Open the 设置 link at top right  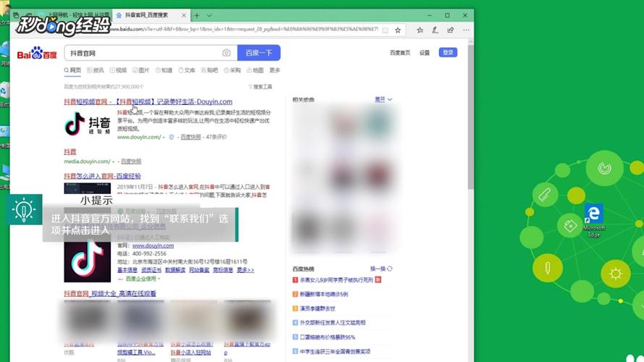click(425, 53)
